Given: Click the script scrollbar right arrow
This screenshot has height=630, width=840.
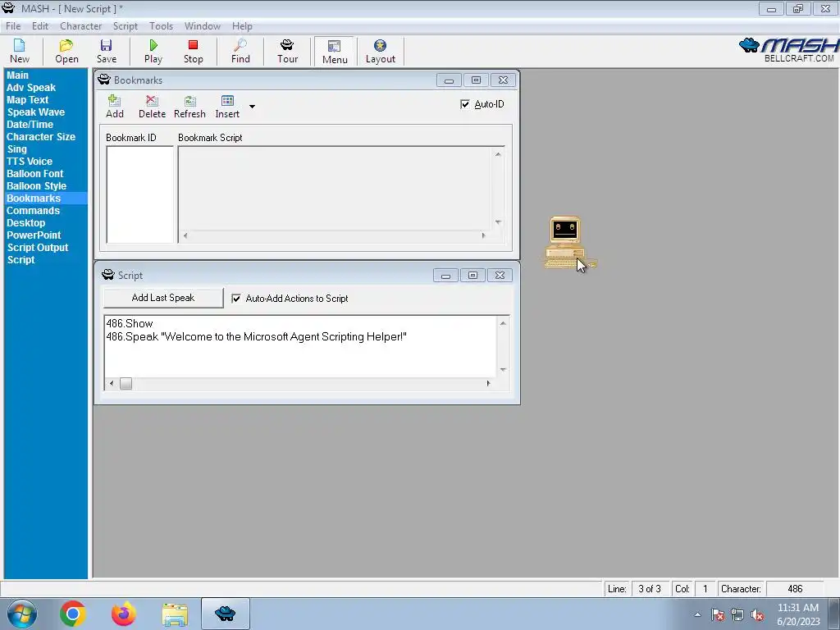Looking at the screenshot, I should click(x=488, y=384).
